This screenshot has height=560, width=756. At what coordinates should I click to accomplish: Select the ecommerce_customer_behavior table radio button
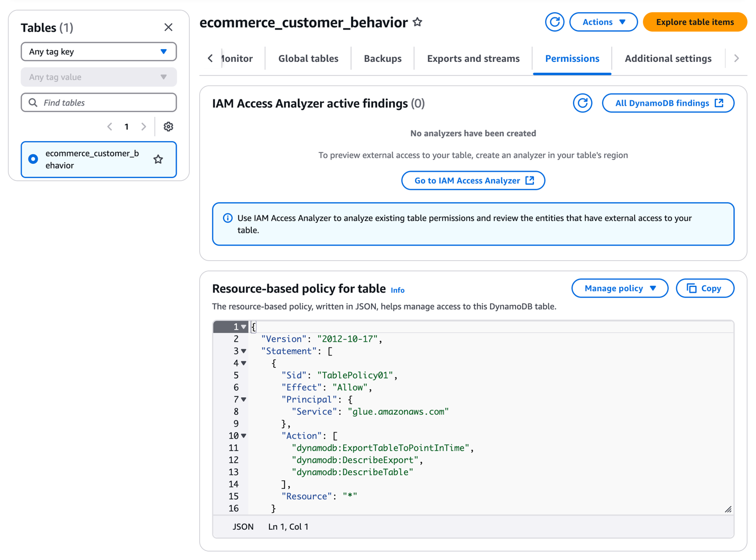[x=33, y=159]
